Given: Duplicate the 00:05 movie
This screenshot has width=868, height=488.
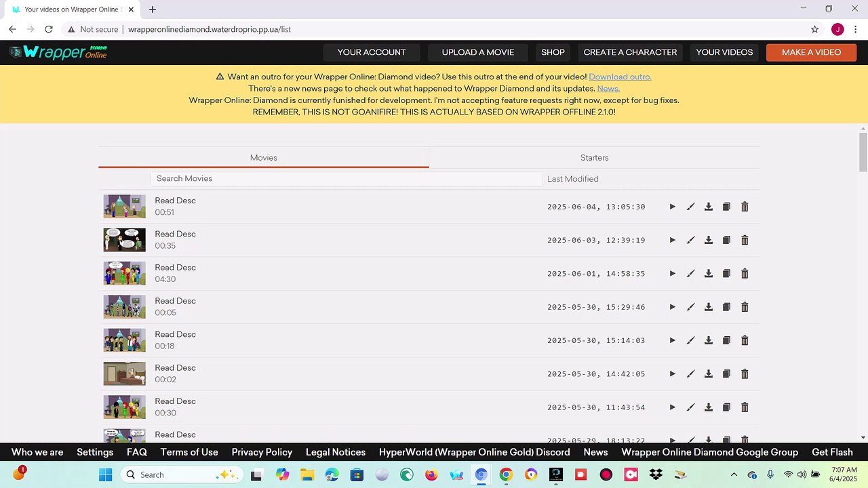Looking at the screenshot, I should (726, 307).
